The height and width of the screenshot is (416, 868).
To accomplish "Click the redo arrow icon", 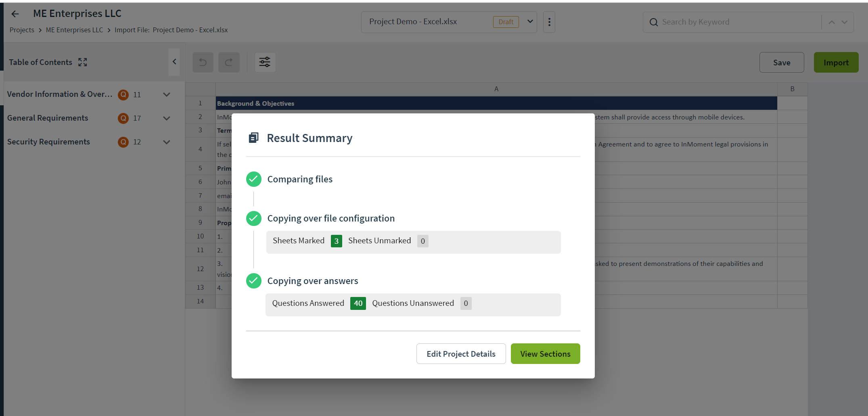I will (229, 62).
